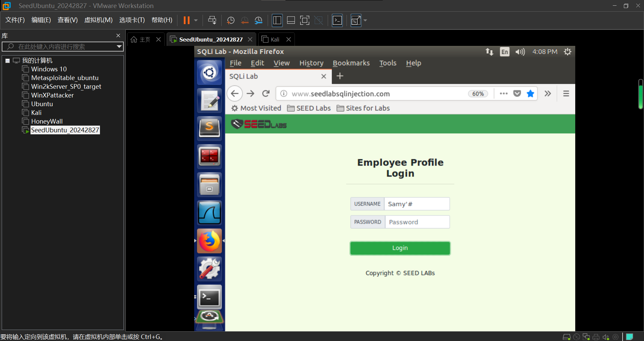Image resolution: width=644 pixels, height=341 pixels.
Task: Launch the text editor from launcher
Action: [x=209, y=100]
